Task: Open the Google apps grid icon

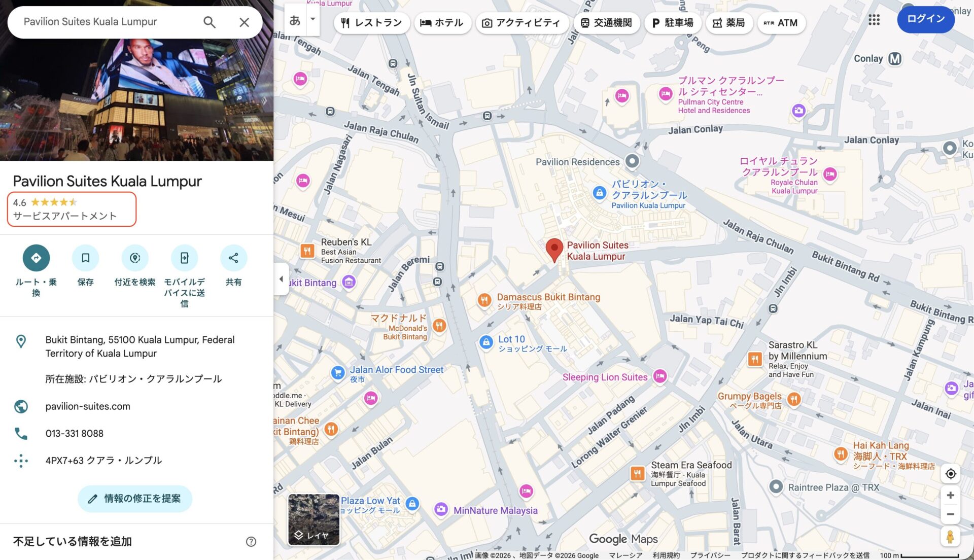Action: click(874, 20)
